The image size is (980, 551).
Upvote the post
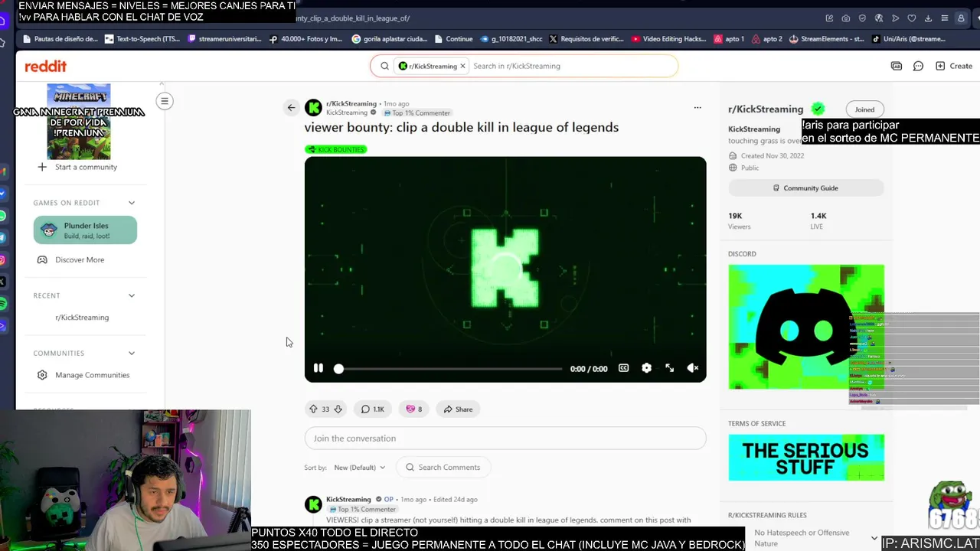(313, 409)
